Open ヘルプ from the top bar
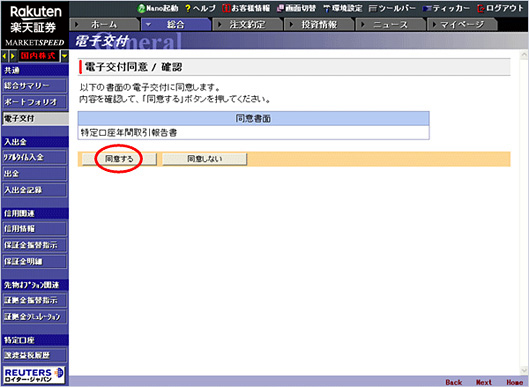Viewport: 529px width, 387px height. (200, 8)
